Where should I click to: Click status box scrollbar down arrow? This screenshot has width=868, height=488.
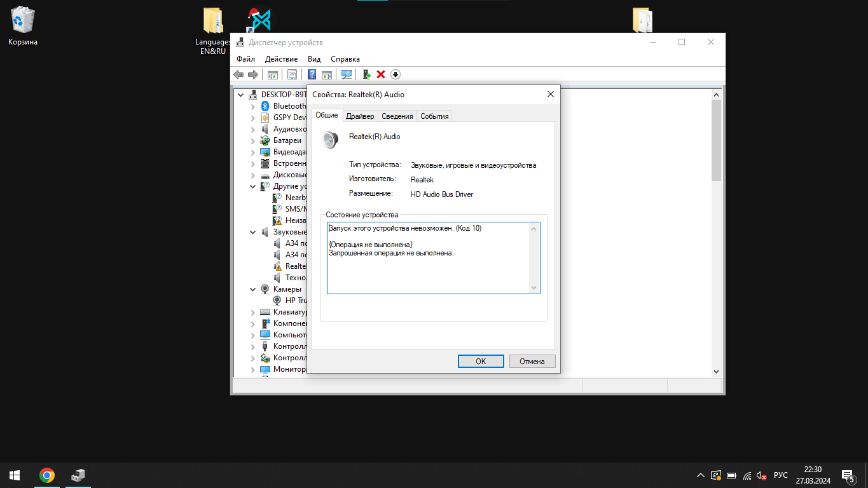coord(534,288)
